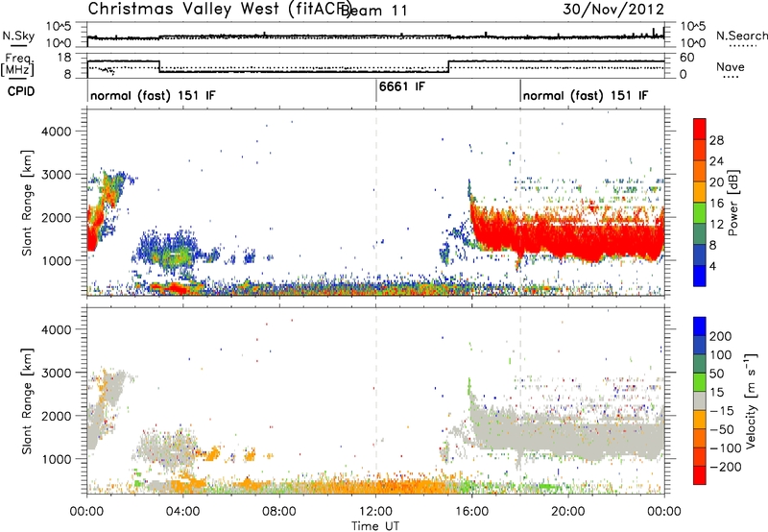Image resolution: width=768 pixels, height=532 pixels.
Task: Click the 'Beam 11' label
Action: click(374, 11)
